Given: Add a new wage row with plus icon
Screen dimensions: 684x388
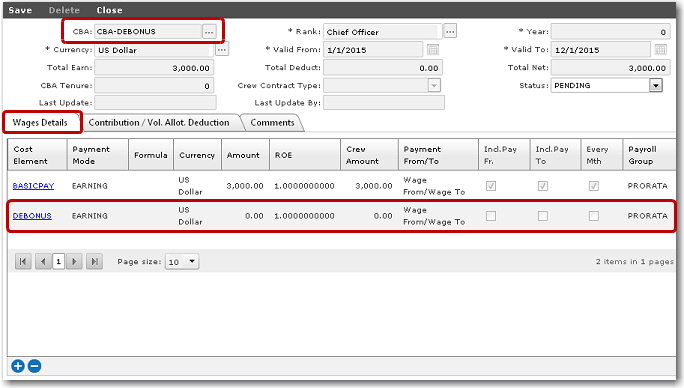Looking at the screenshot, I should pyautogui.click(x=18, y=366).
